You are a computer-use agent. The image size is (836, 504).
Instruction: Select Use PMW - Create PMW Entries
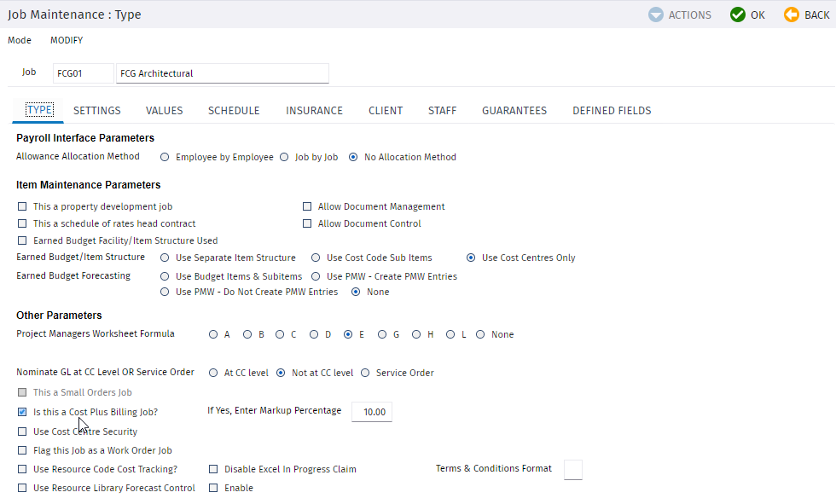316,276
